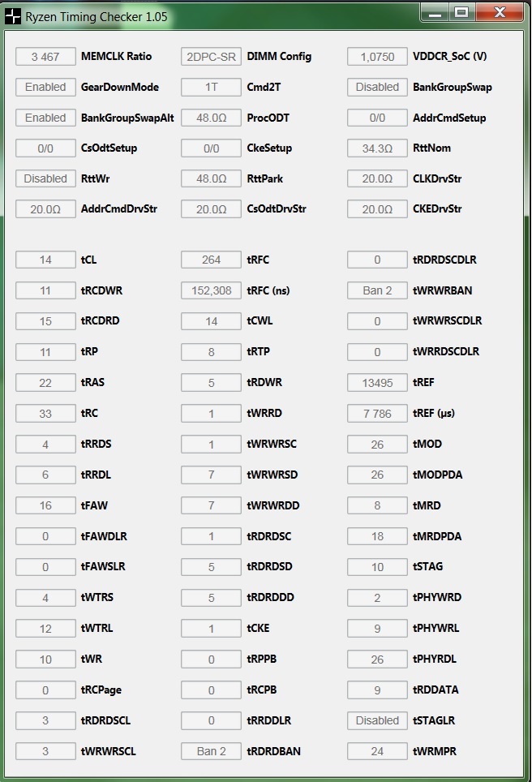
Task: Click the RttPark 48.0Ω field
Action: pyautogui.click(x=212, y=179)
